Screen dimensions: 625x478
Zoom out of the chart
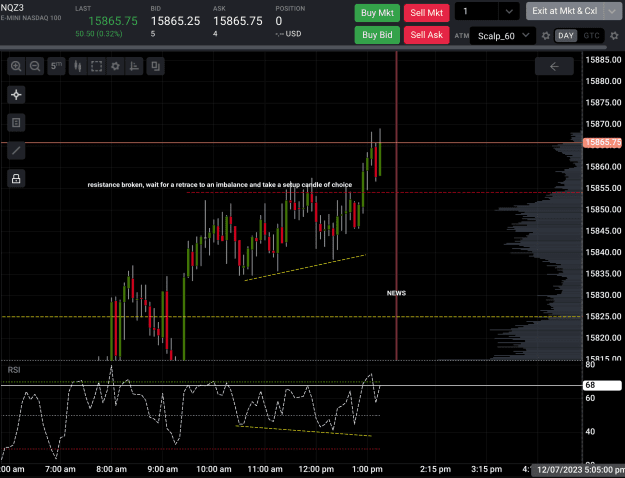35,66
